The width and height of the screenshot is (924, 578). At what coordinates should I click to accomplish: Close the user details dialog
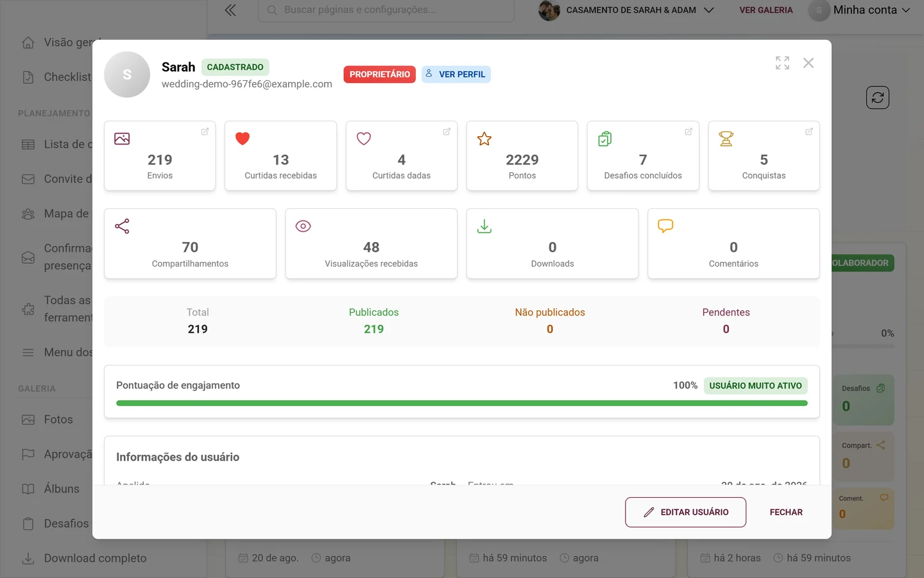tap(809, 63)
